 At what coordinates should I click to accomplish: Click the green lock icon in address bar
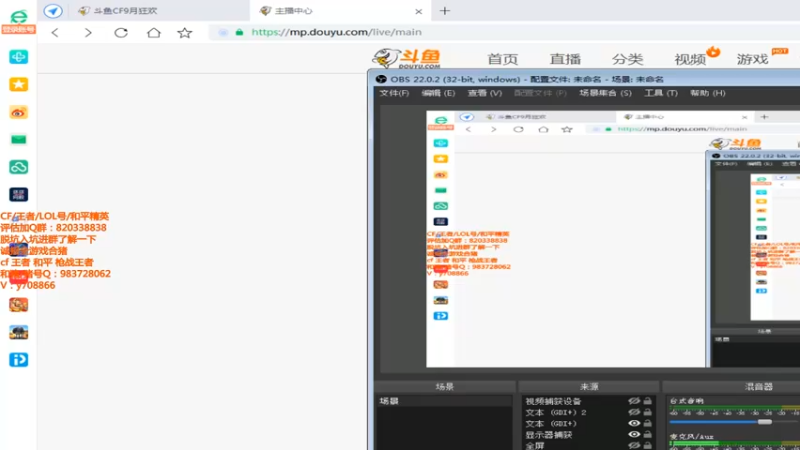pos(239,32)
